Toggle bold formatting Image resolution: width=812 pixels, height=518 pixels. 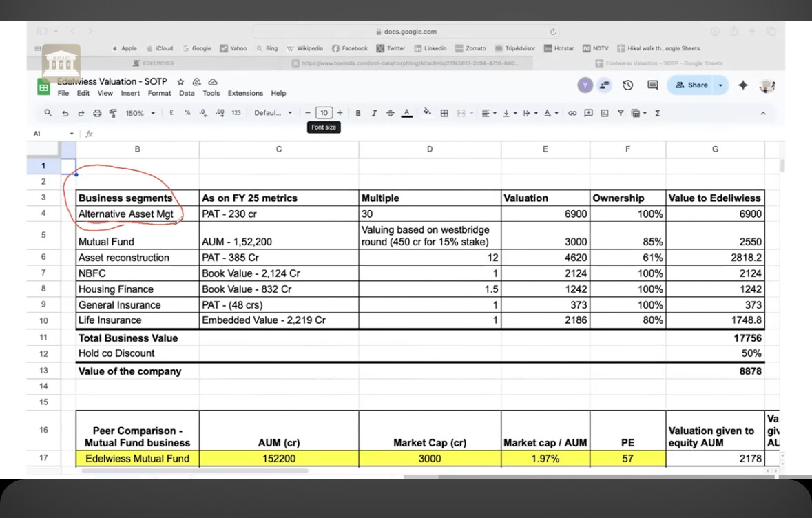[x=358, y=113]
